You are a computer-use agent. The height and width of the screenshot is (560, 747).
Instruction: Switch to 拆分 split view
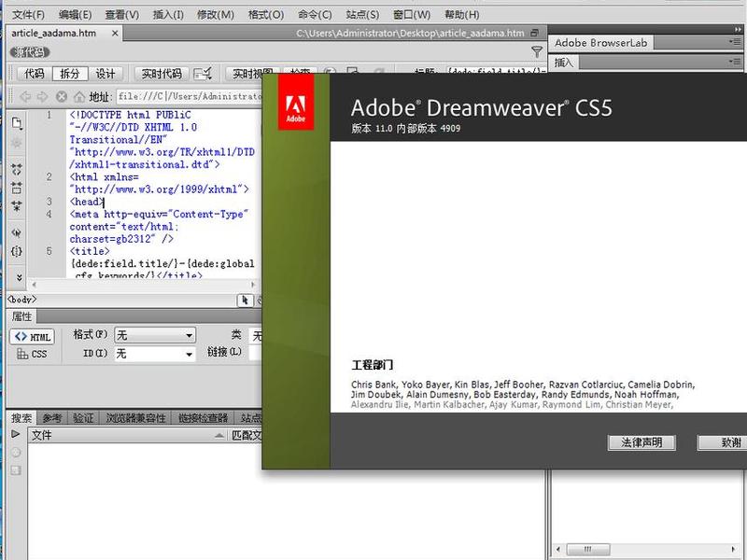click(69, 74)
